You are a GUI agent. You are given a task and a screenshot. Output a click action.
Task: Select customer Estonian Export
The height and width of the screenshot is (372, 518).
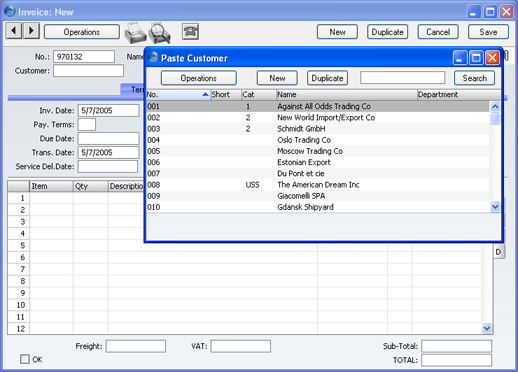pos(318,162)
